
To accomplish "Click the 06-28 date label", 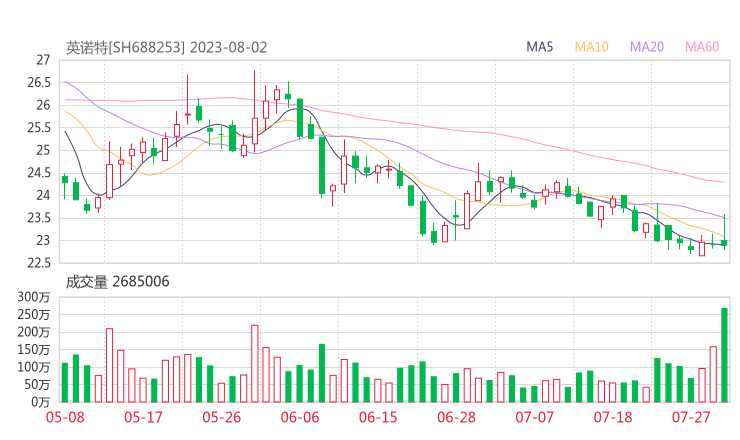I will pos(456,417).
